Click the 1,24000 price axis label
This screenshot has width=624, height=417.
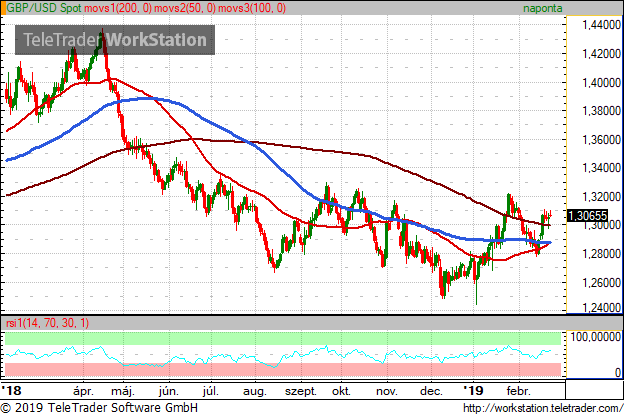click(601, 308)
